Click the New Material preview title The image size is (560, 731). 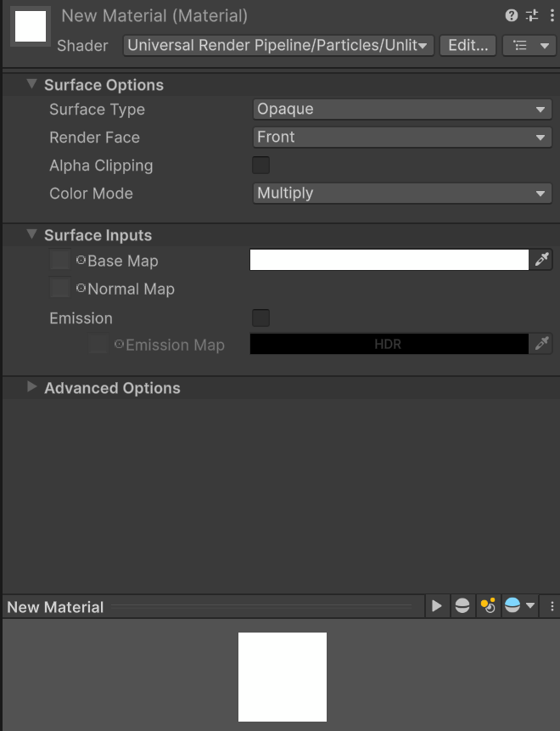(55, 607)
